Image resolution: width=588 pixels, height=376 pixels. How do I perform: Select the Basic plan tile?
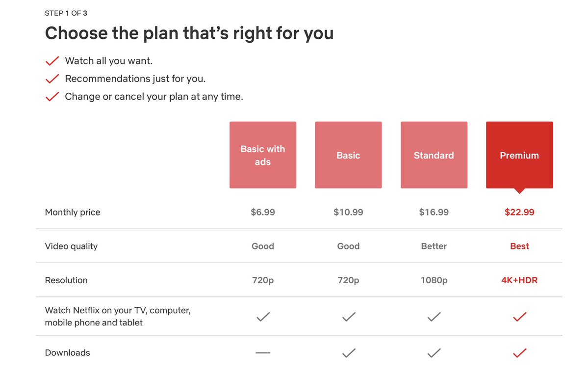(348, 155)
